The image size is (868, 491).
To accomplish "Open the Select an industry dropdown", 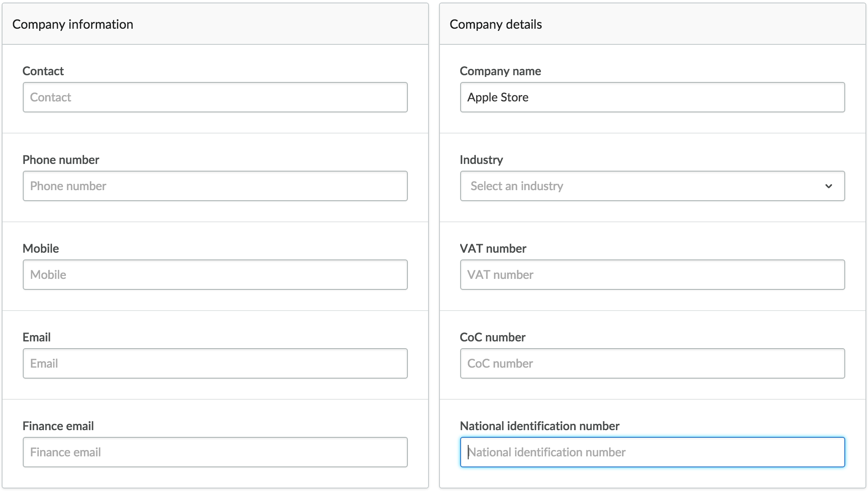I will tap(653, 186).
